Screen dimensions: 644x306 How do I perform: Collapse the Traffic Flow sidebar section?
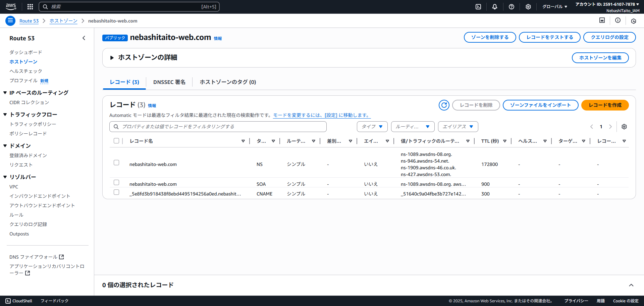(x=5, y=115)
